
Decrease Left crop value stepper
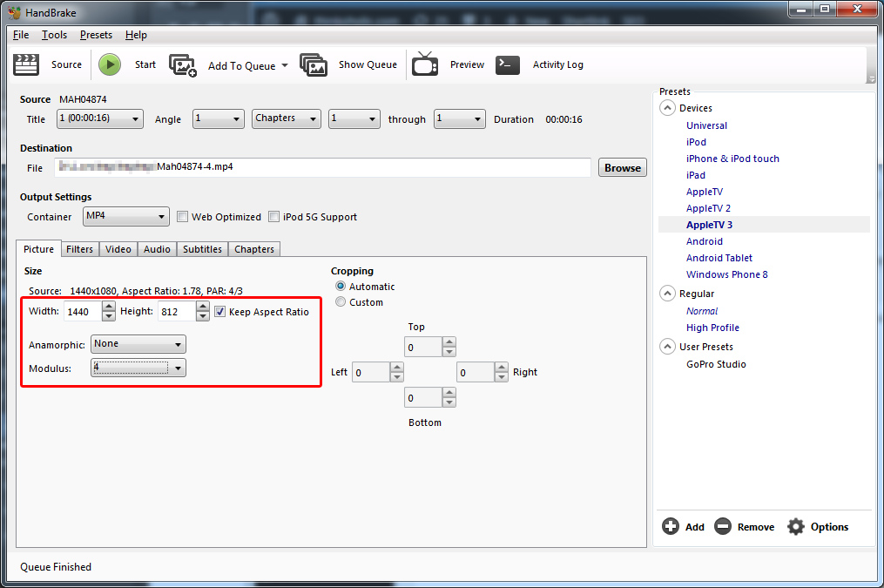click(x=397, y=377)
